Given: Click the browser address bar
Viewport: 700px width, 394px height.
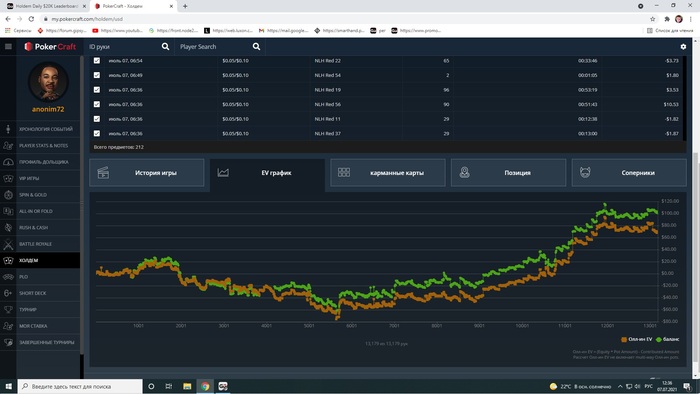Looking at the screenshot, I should 344,19.
